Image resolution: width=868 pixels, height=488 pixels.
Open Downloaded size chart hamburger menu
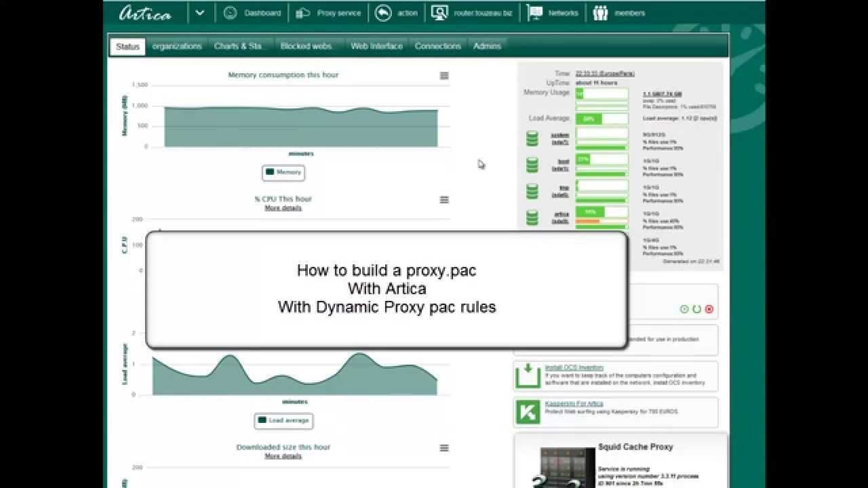444,448
